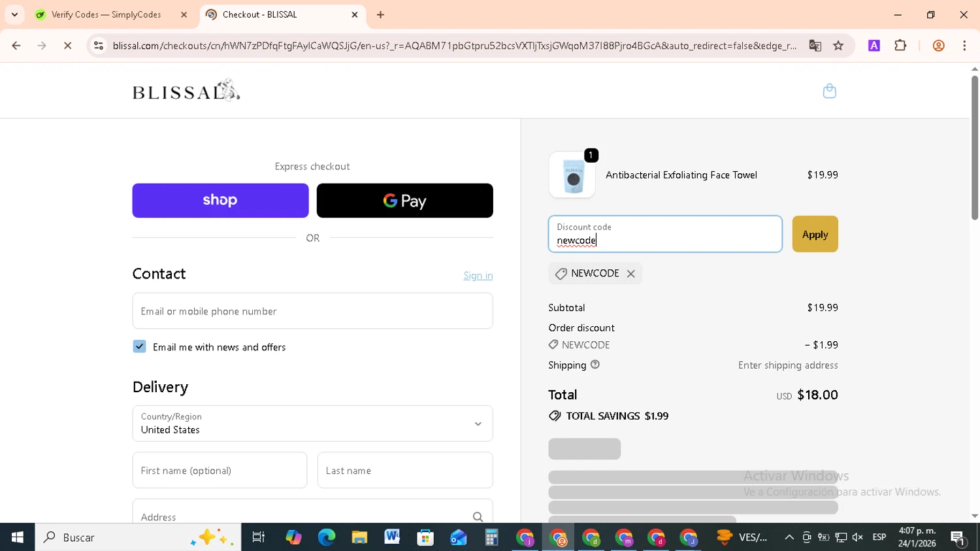Go back to the previous page

pyautogui.click(x=16, y=46)
